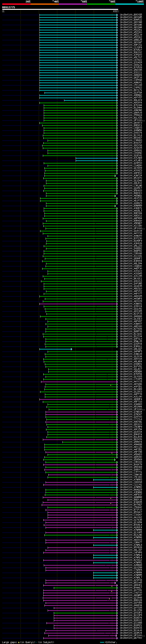Click the 632 end position marker
The image size is (146, 644).
(x=115, y=11)
